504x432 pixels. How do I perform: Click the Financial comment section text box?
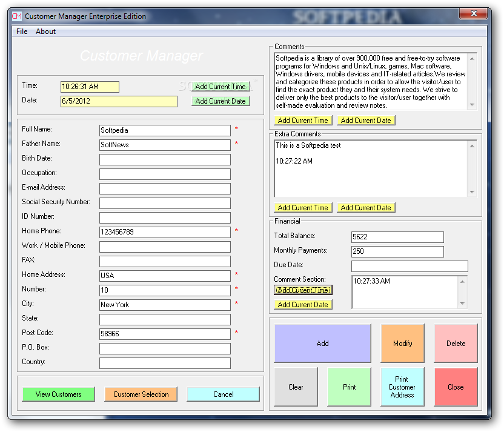pyautogui.click(x=405, y=292)
